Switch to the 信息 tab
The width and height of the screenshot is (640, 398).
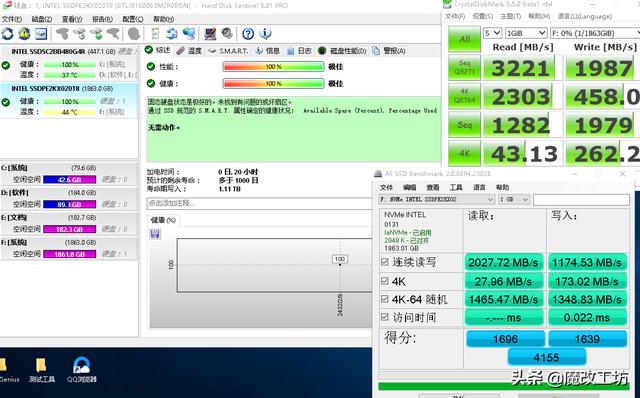268,51
